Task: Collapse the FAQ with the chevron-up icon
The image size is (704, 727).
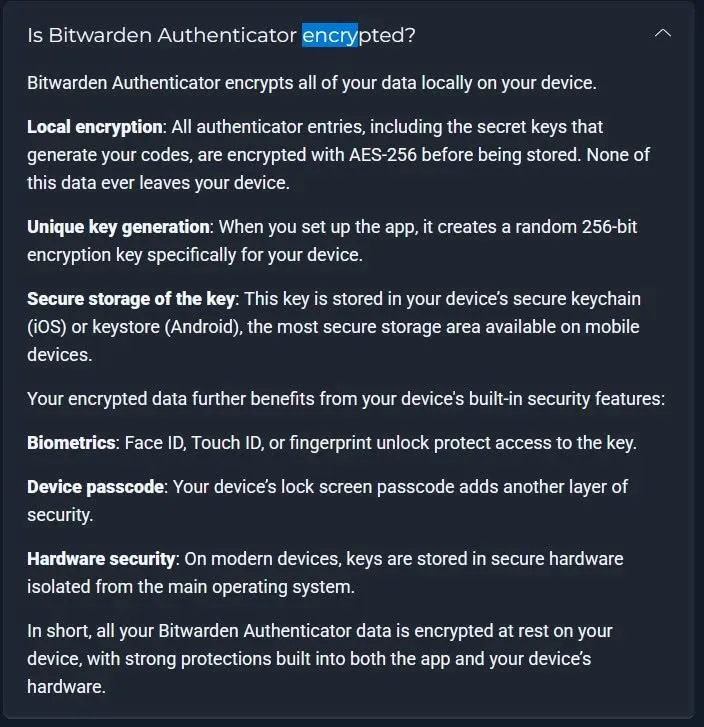Action: pos(663,33)
